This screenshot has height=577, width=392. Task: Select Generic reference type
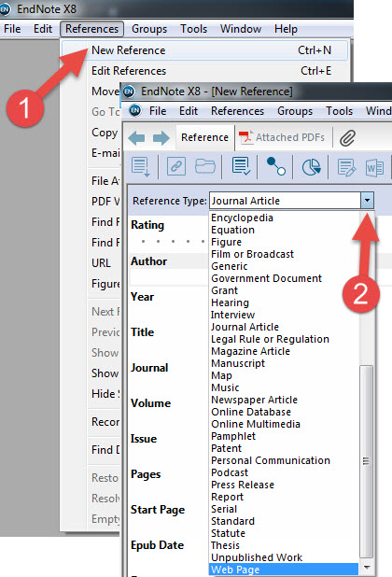click(x=229, y=266)
